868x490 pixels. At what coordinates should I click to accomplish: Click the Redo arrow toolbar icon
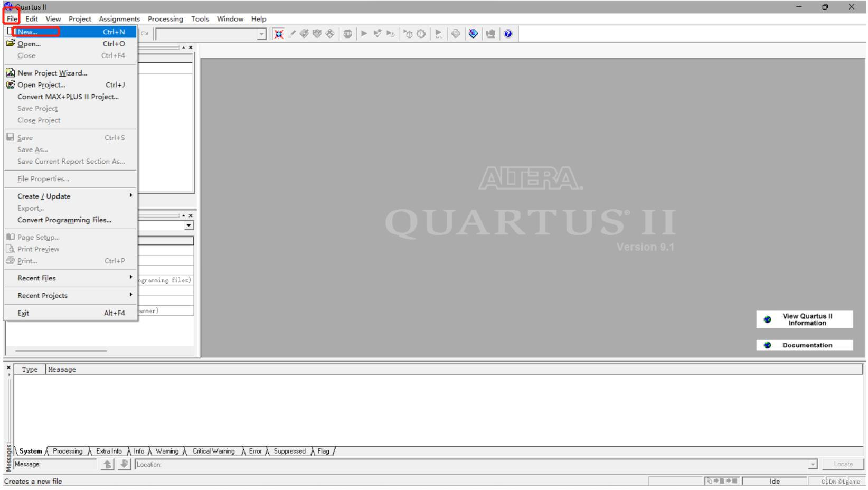tap(144, 34)
